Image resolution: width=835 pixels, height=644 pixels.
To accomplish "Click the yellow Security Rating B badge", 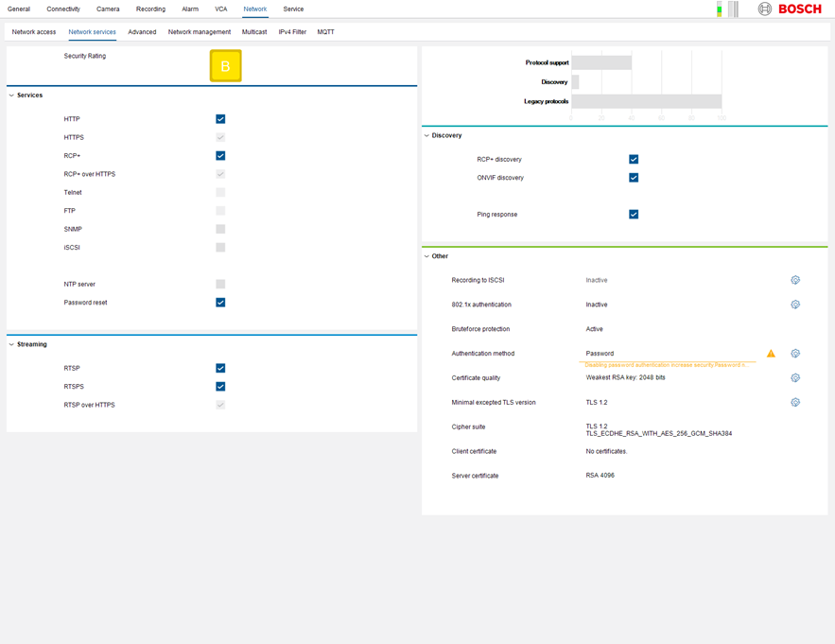I will (x=225, y=66).
